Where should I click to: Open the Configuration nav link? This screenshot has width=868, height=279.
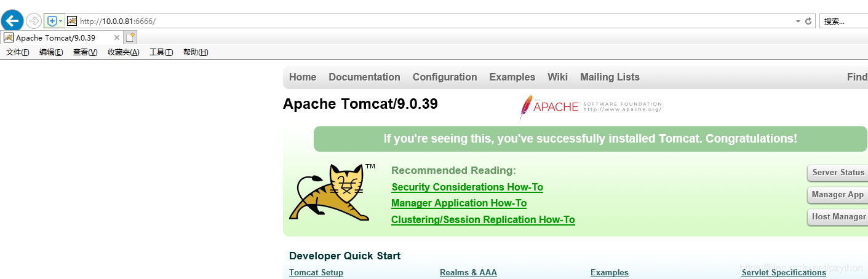coord(445,77)
